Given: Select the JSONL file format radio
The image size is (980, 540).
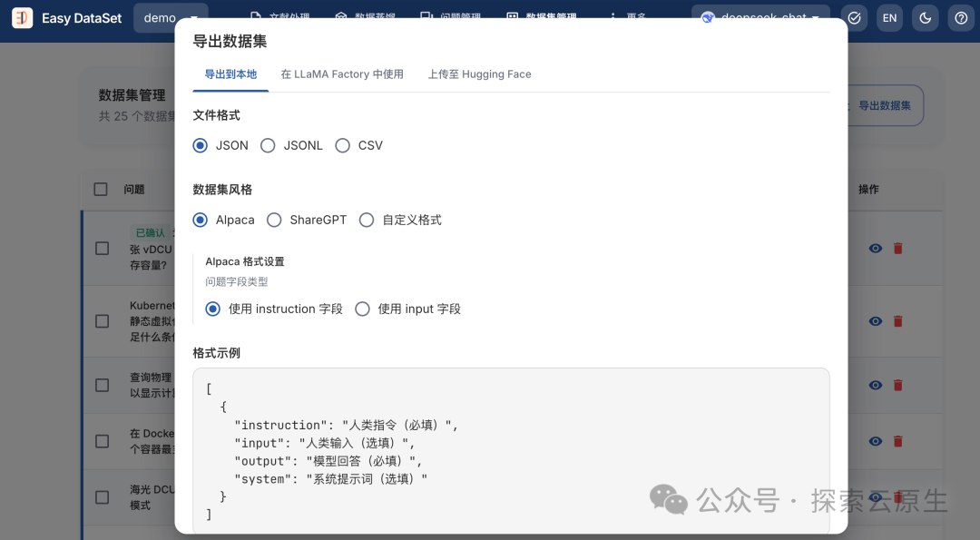Looking at the screenshot, I should 268,145.
